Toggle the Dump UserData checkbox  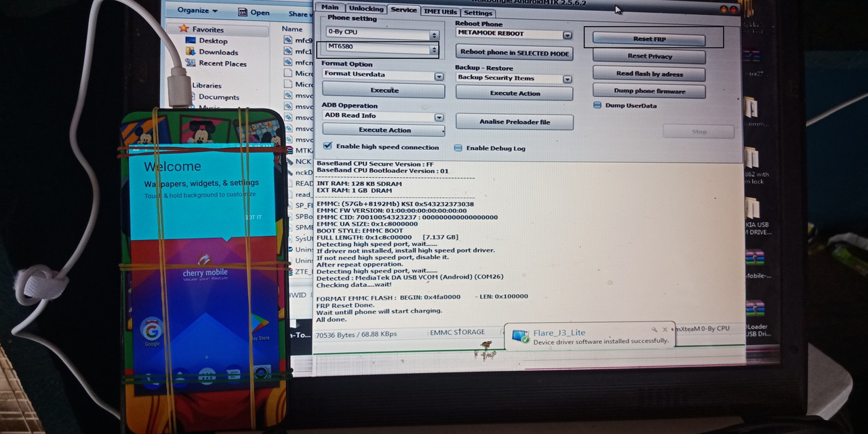(x=597, y=105)
